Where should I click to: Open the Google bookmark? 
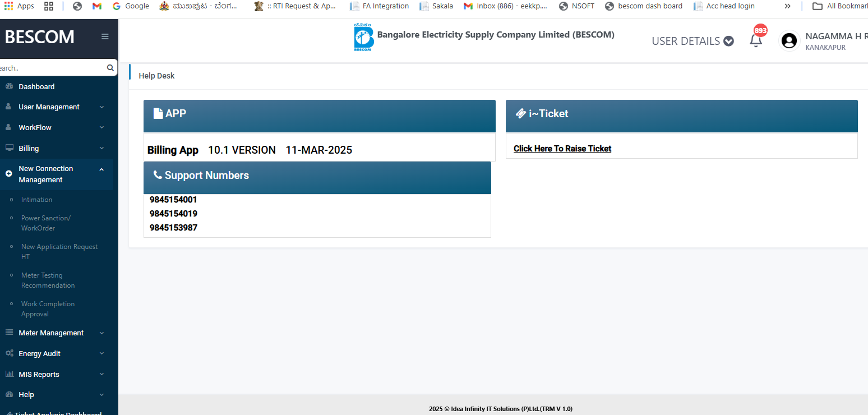(131, 6)
